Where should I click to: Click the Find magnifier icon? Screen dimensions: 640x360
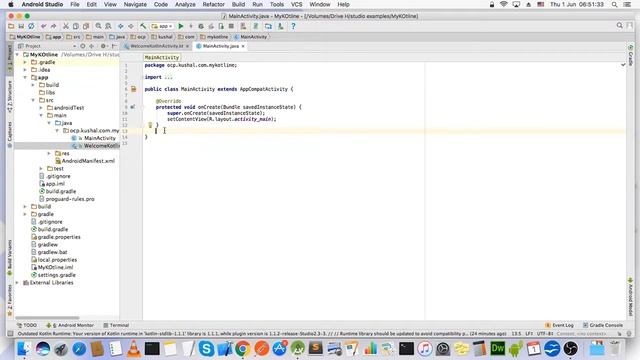coord(98,26)
